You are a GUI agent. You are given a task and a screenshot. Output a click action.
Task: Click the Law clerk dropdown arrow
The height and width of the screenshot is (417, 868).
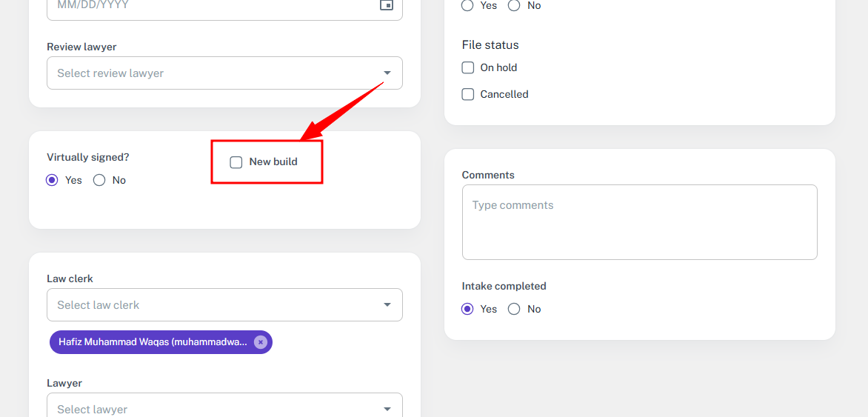point(387,304)
